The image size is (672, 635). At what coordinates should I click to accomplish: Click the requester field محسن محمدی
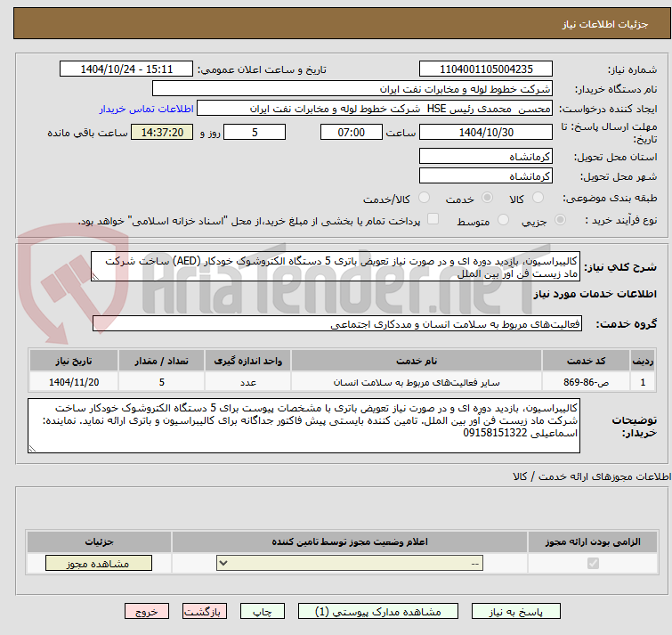pos(375,109)
